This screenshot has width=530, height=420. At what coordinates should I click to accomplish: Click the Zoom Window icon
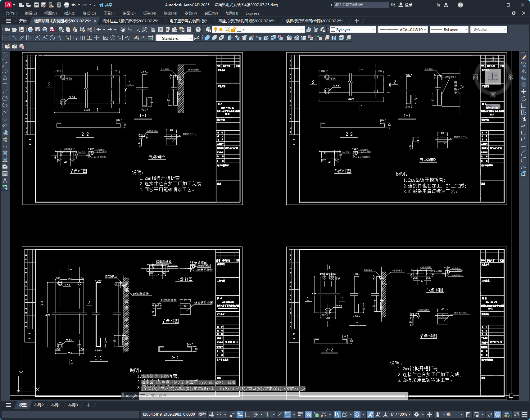(137, 29)
